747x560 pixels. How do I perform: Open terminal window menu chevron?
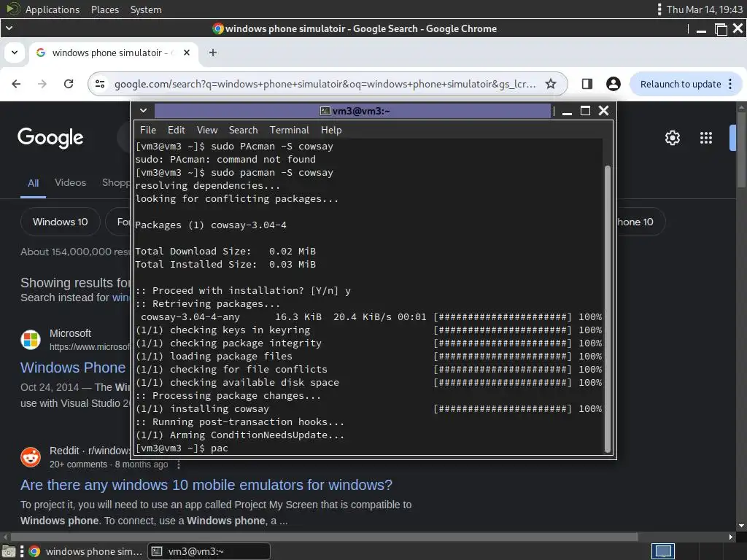143,111
